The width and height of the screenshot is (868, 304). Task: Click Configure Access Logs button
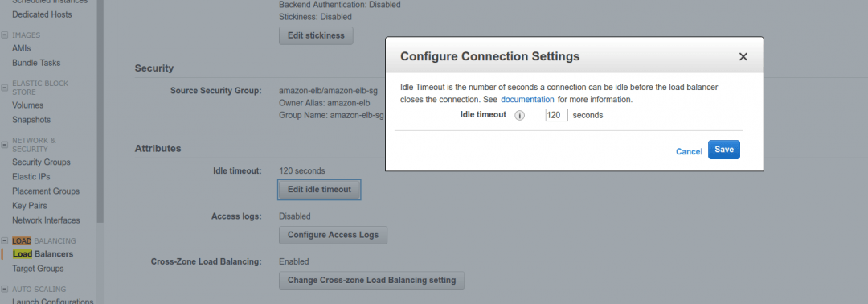click(x=333, y=235)
